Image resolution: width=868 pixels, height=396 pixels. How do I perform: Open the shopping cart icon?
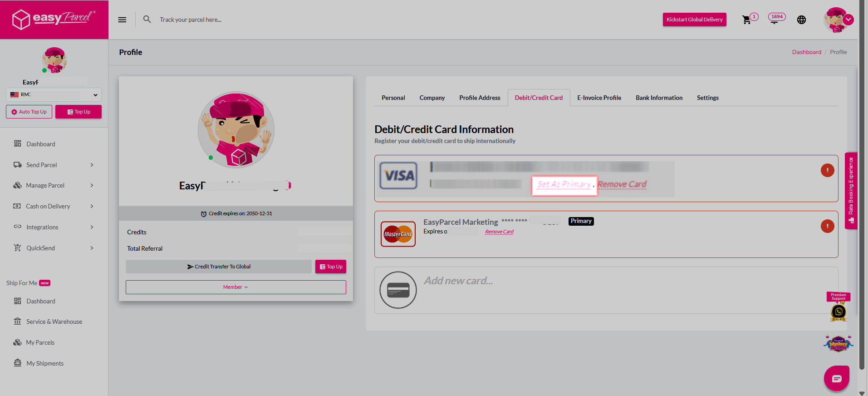746,20
